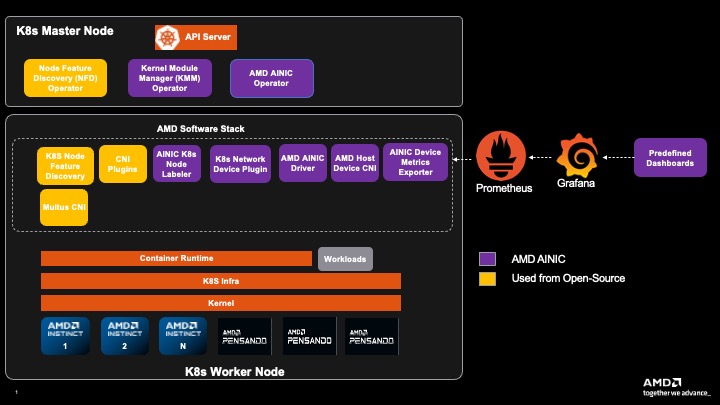Select the Kernel Module Manager (KMM) Operator box
The height and width of the screenshot is (405, 720).
(170, 78)
